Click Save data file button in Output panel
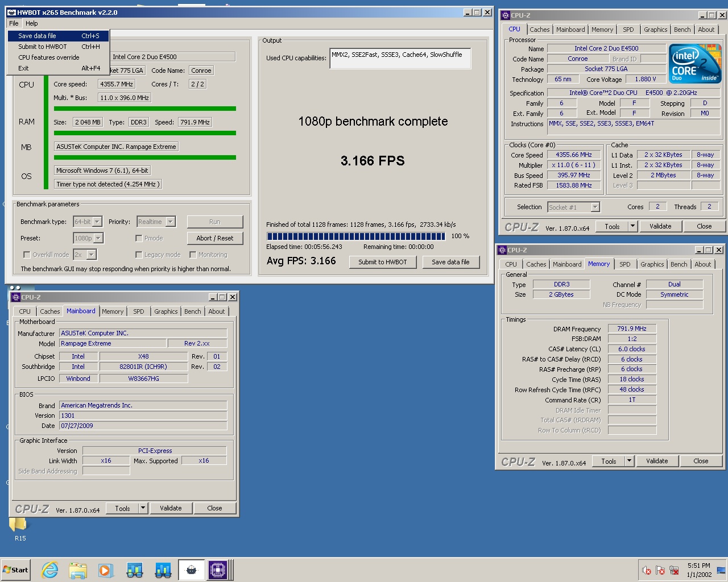 pyautogui.click(x=450, y=262)
